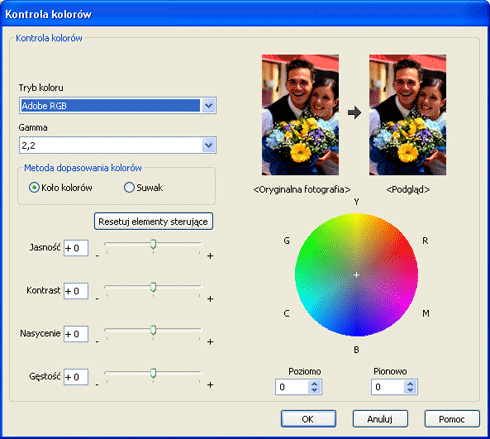490x439 pixels.
Task: Cancel with the Anuluj button
Action: point(380,419)
